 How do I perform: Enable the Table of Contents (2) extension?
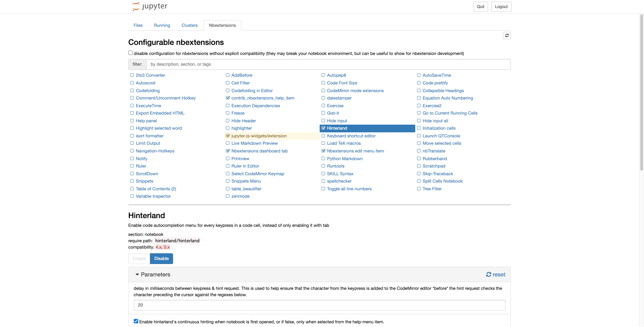[131, 189]
